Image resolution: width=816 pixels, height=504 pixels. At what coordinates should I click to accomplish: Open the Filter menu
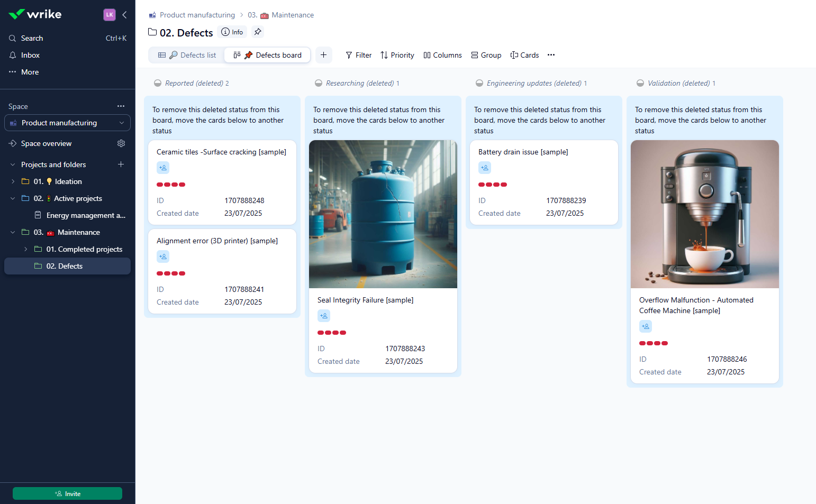pyautogui.click(x=358, y=55)
